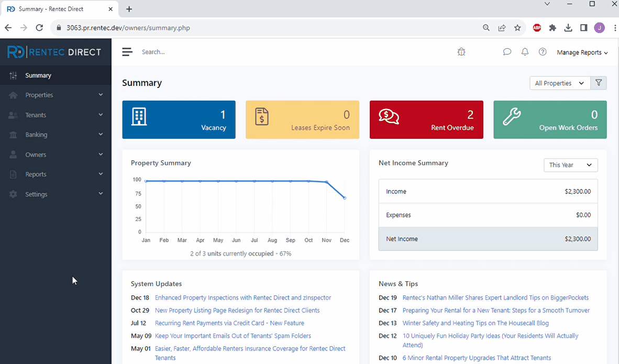Open Recurring Rent Payments via Credit Card link
619x364 pixels.
pyautogui.click(x=229, y=323)
